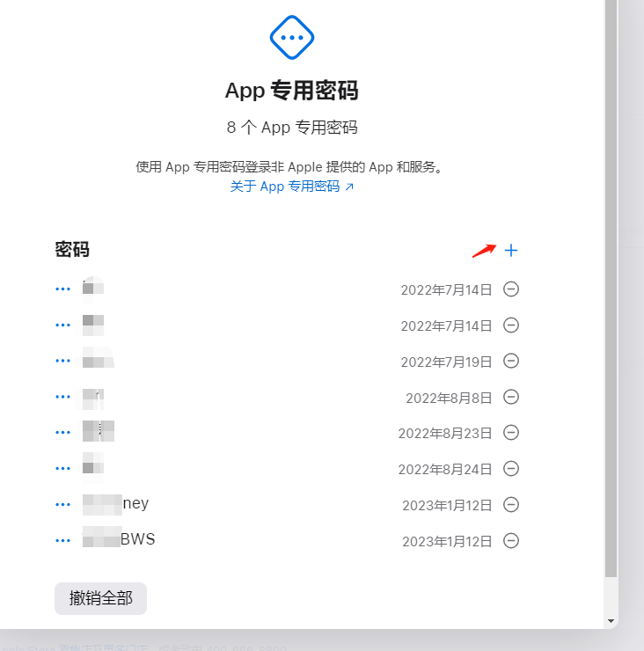The image size is (644, 651).
Task: Select the date text 2022年8月24日
Action: pyautogui.click(x=444, y=470)
